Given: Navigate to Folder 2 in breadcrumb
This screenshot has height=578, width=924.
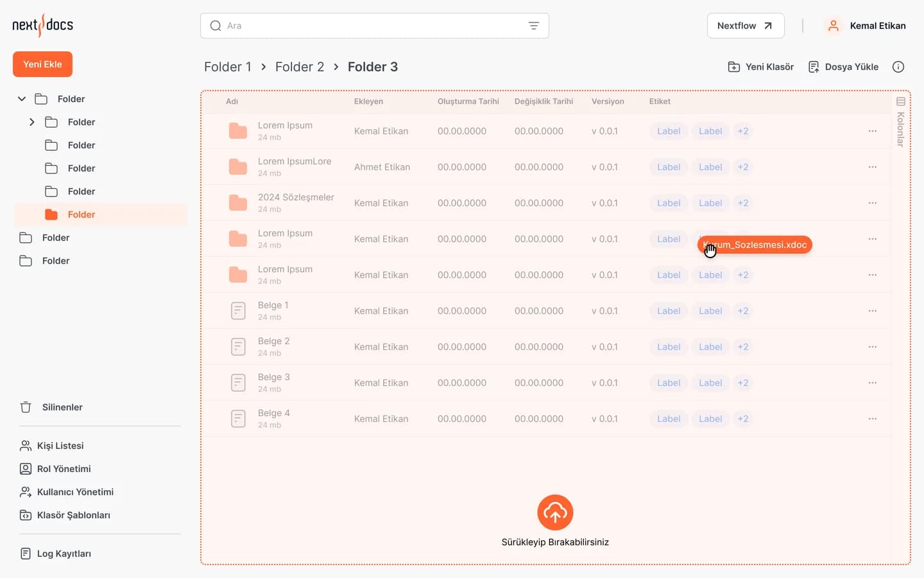Looking at the screenshot, I should point(300,67).
